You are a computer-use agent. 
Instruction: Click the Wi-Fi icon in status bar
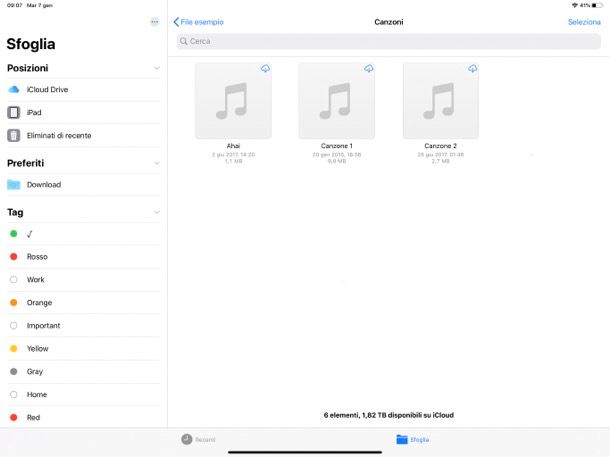coord(575,5)
